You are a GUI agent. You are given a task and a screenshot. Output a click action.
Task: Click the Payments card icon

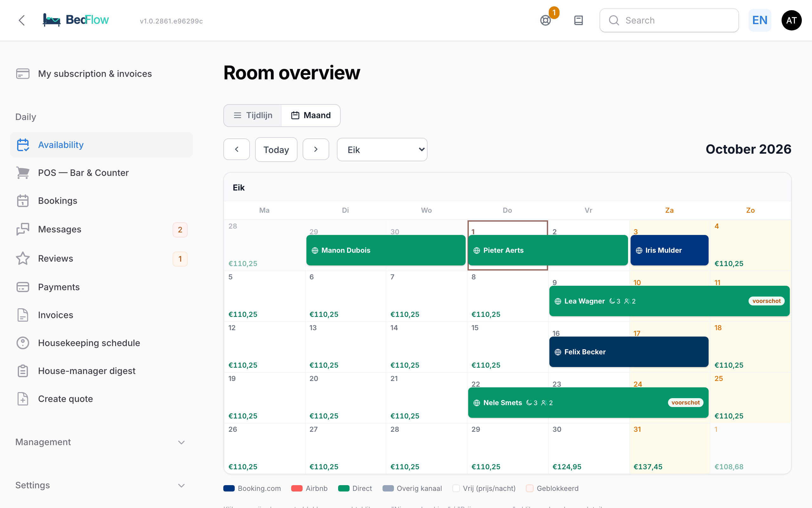23,287
